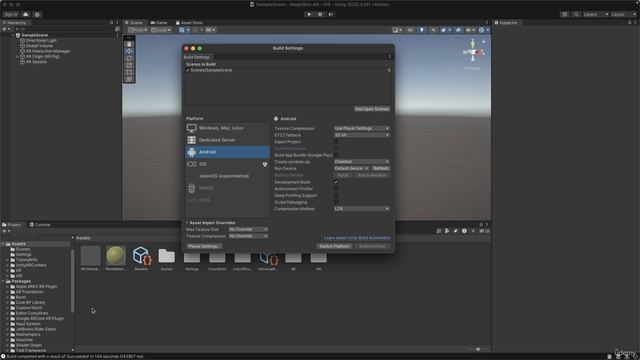640x360 pixels.
Task: Click the Step frame button in the top toolbar
Action: (331, 14)
